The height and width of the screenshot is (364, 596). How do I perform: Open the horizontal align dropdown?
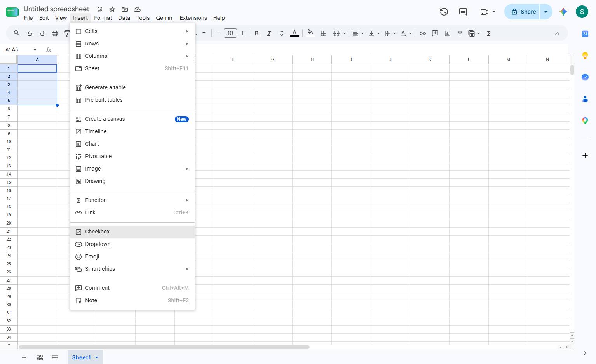[x=358, y=33]
